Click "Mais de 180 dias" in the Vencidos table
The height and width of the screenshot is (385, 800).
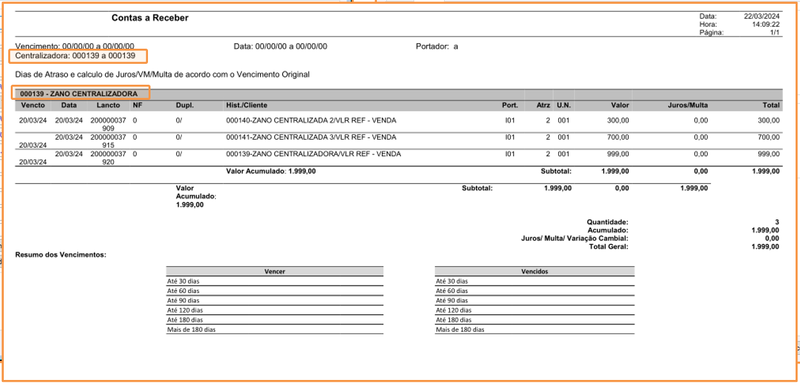point(460,330)
